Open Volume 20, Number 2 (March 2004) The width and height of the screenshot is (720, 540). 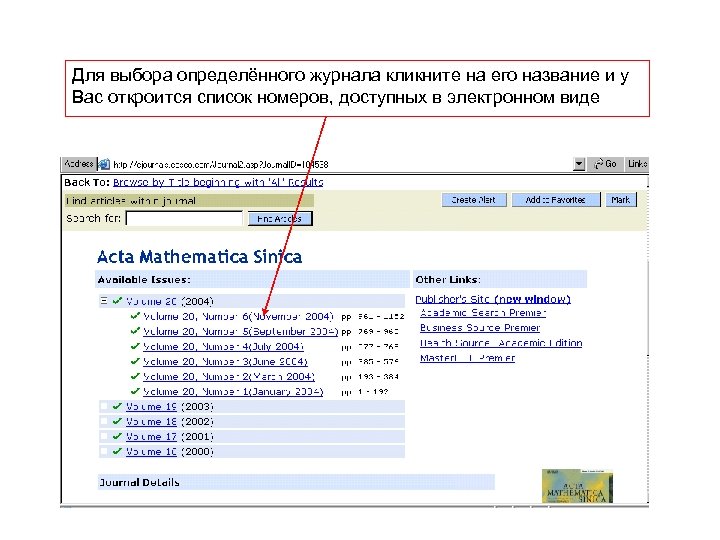(229, 377)
